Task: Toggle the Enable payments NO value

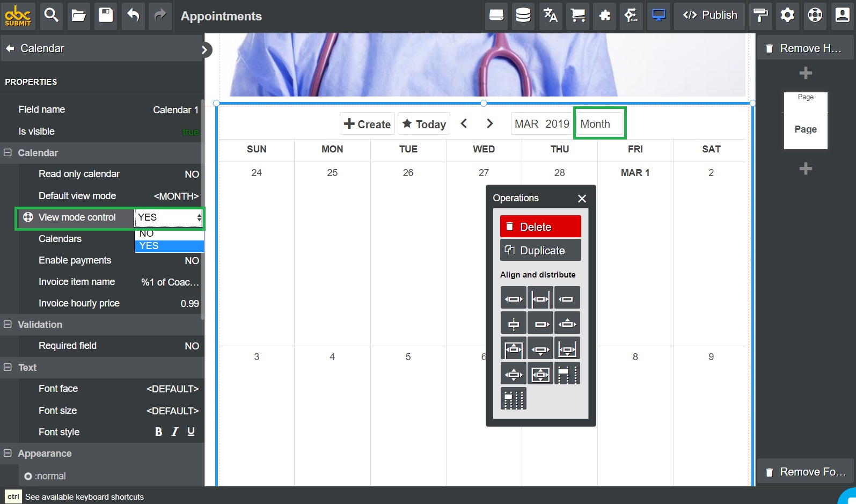Action: click(192, 261)
